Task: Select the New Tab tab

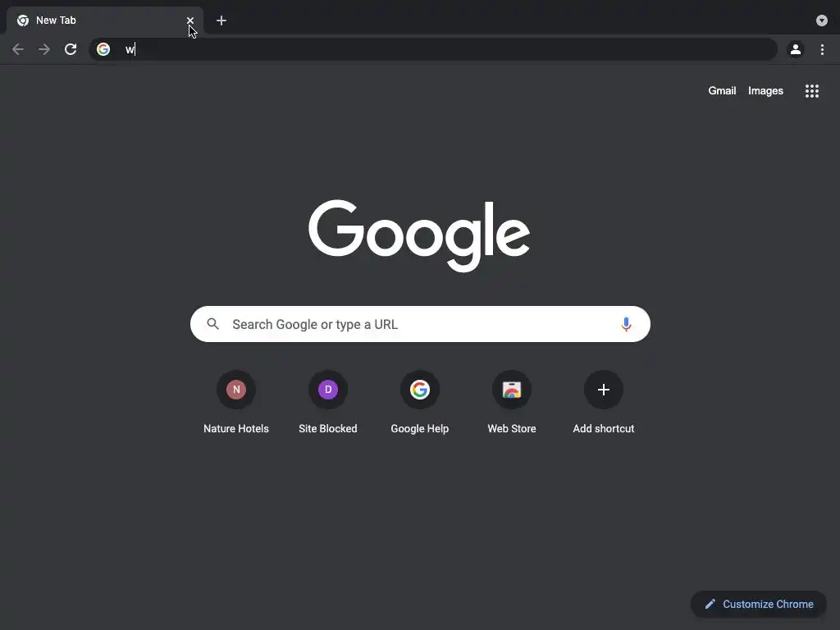Action: pyautogui.click(x=104, y=21)
